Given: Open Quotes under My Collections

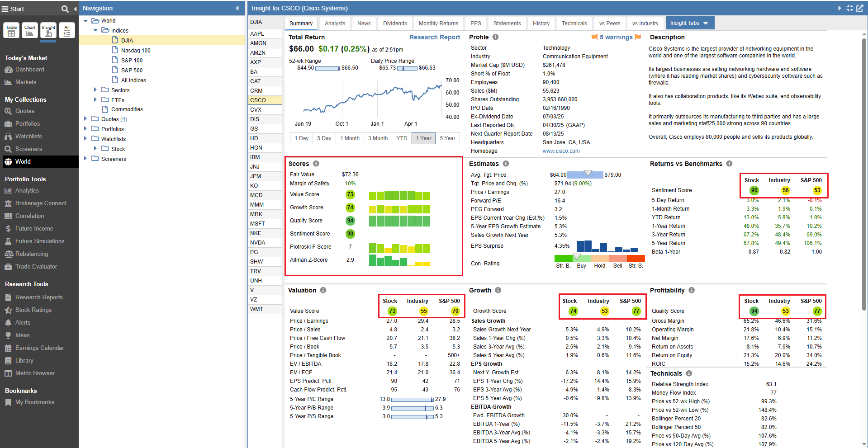Looking at the screenshot, I should (x=24, y=111).
